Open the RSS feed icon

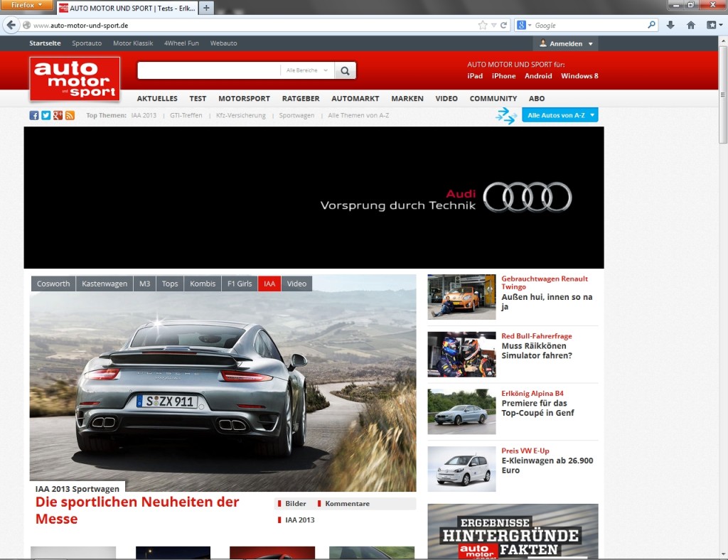70,116
